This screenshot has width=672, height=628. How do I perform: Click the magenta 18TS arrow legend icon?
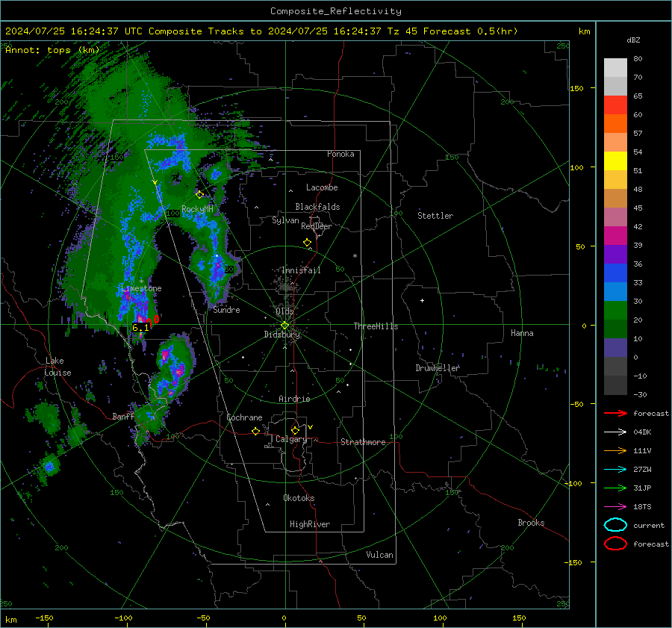(x=615, y=507)
